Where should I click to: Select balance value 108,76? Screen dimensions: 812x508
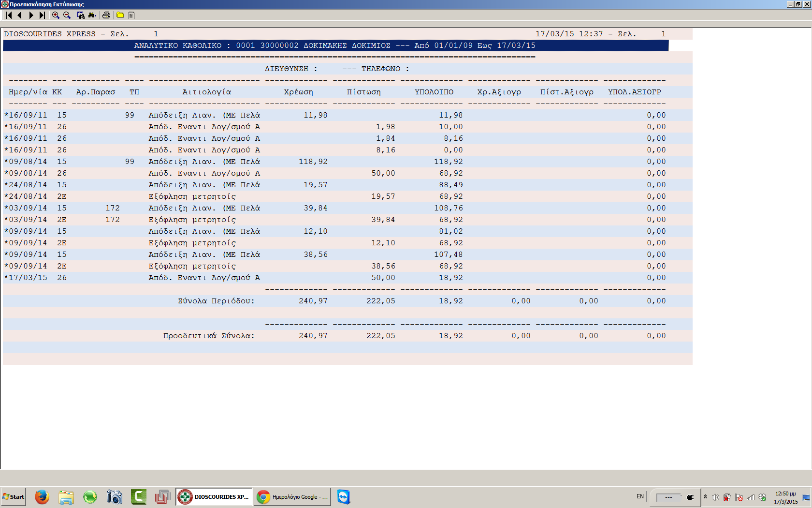[x=449, y=208]
